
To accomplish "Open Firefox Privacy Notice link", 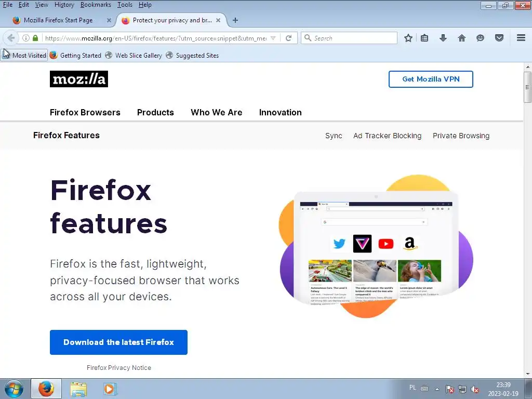I will pyautogui.click(x=119, y=367).
